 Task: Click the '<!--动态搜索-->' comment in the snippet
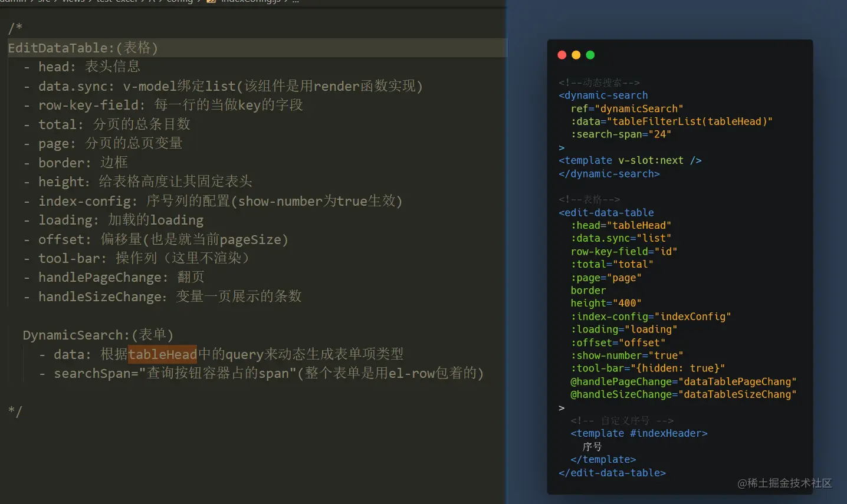click(x=599, y=83)
